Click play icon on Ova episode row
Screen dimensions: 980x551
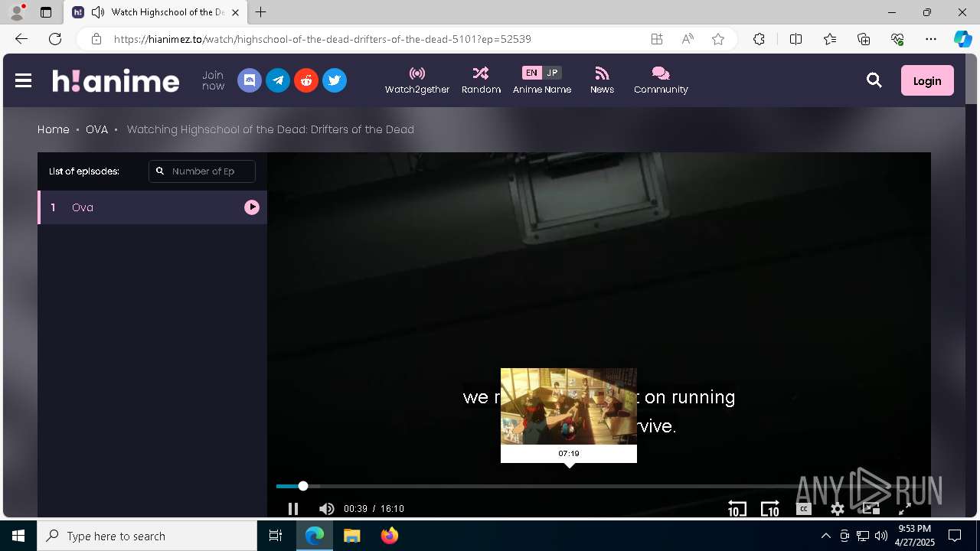point(252,207)
